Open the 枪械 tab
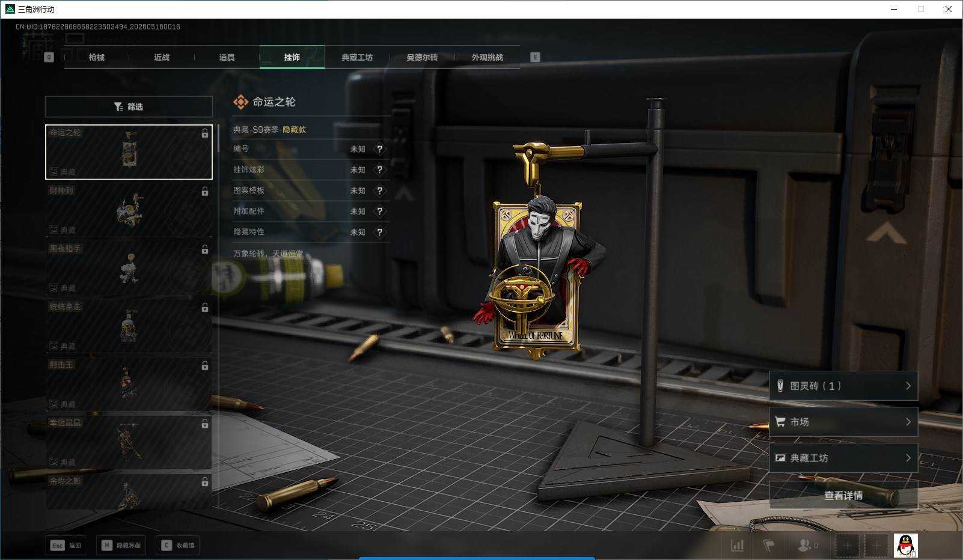 point(96,57)
